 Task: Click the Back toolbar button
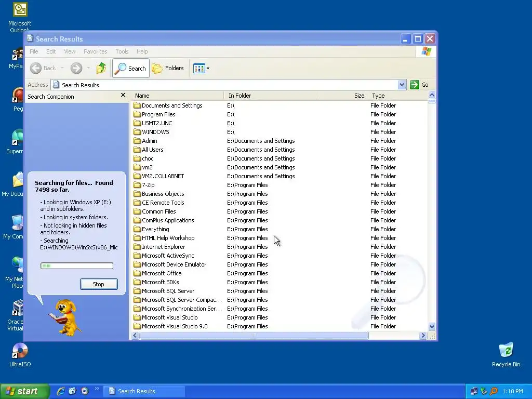(x=43, y=68)
